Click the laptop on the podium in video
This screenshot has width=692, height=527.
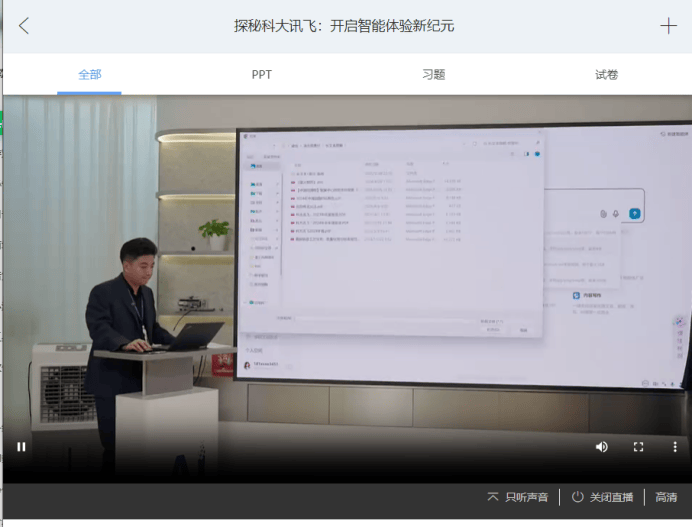(x=190, y=335)
